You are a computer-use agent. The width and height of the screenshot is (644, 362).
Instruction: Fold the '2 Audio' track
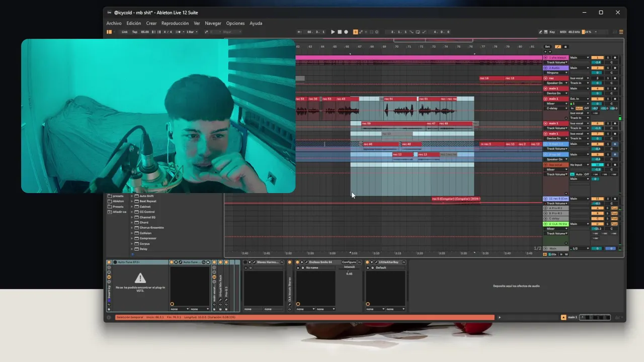coord(545,68)
